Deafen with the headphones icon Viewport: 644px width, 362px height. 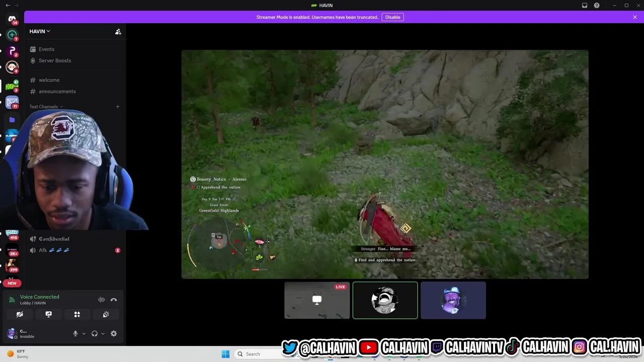pyautogui.click(x=94, y=333)
